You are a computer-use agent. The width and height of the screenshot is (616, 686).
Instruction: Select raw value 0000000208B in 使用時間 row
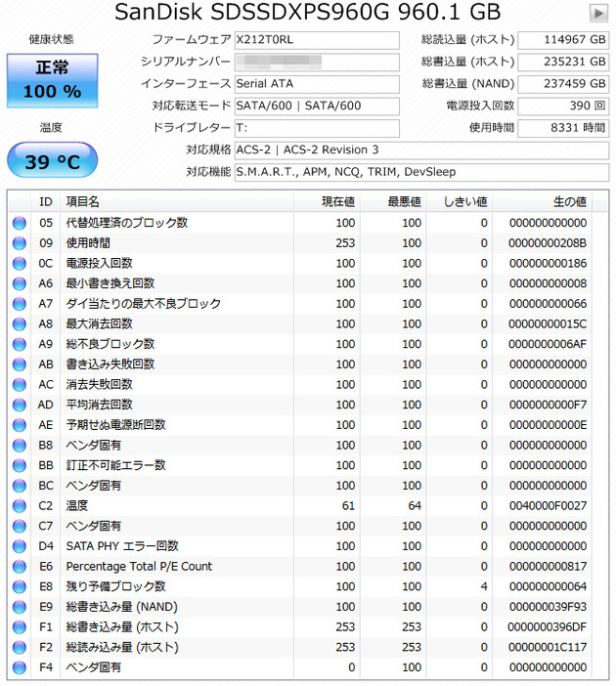coord(548,243)
